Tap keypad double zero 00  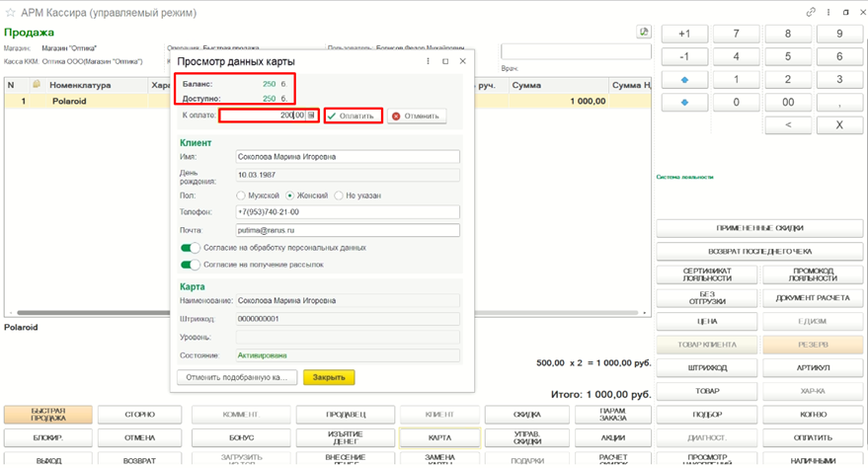tap(788, 103)
